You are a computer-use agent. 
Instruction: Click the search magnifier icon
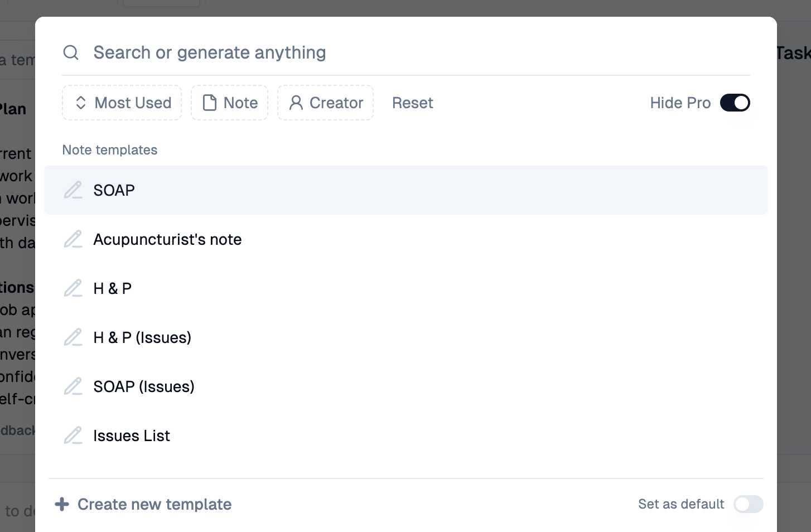tap(71, 52)
